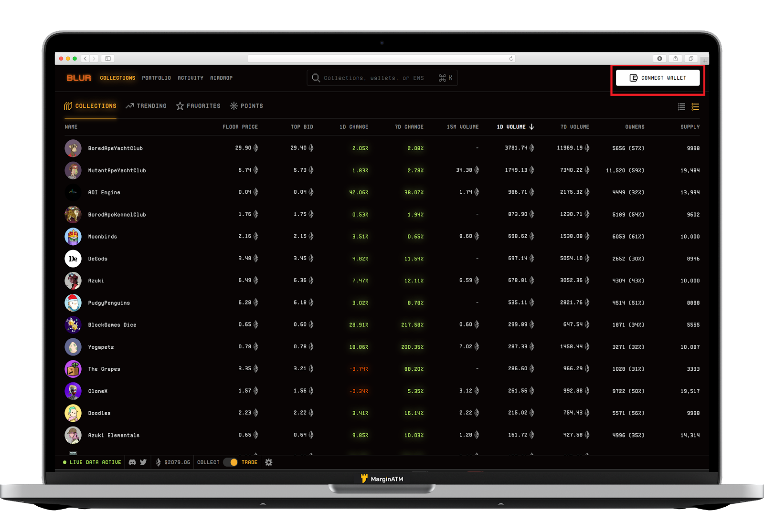Open the MutantApeYachtClub avatar
Screen dimensions: 764x532
tap(73, 170)
